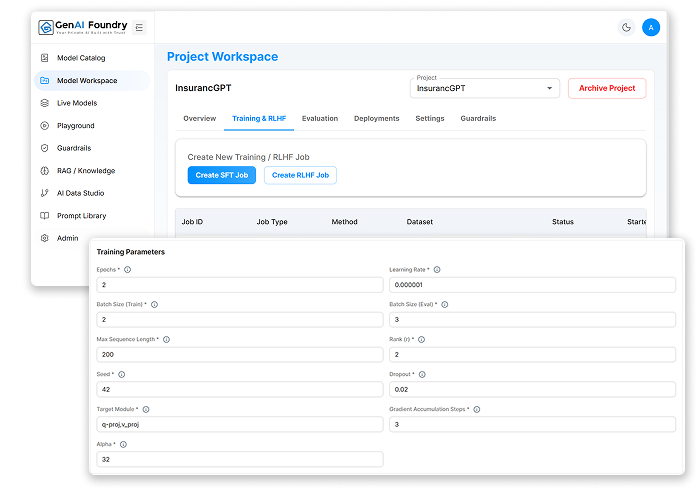This screenshot has width=700, height=500.
Task: Switch to the Evaluation tab
Action: click(x=320, y=119)
